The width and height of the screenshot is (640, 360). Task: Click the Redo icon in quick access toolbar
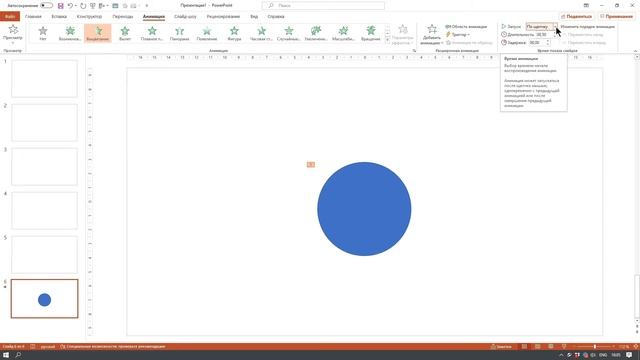83,6
